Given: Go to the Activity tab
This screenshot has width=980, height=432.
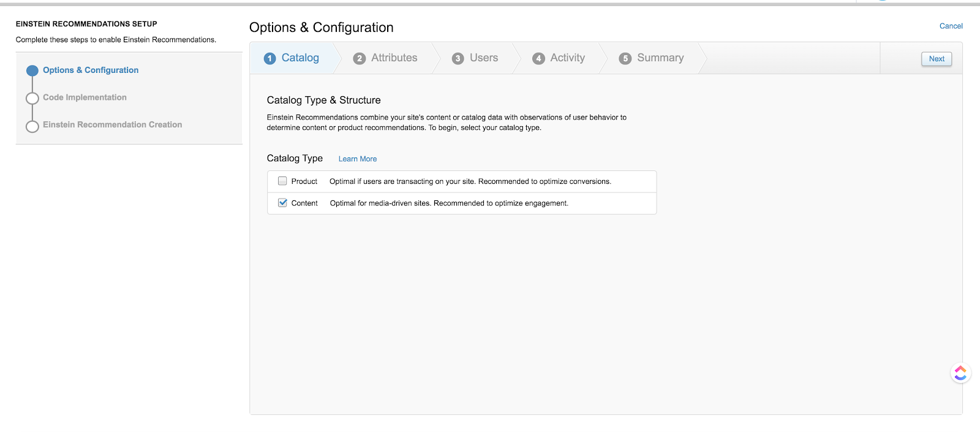Looking at the screenshot, I should coord(567,58).
